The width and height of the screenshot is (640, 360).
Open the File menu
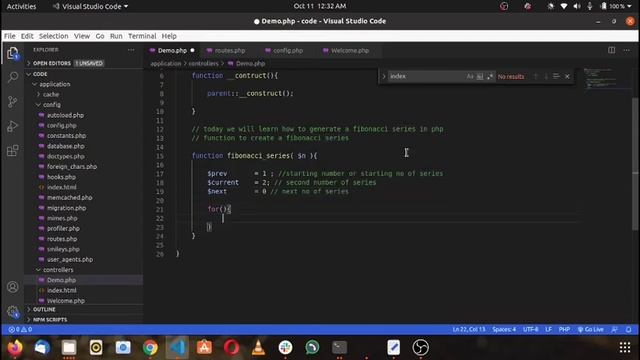tap(10, 36)
